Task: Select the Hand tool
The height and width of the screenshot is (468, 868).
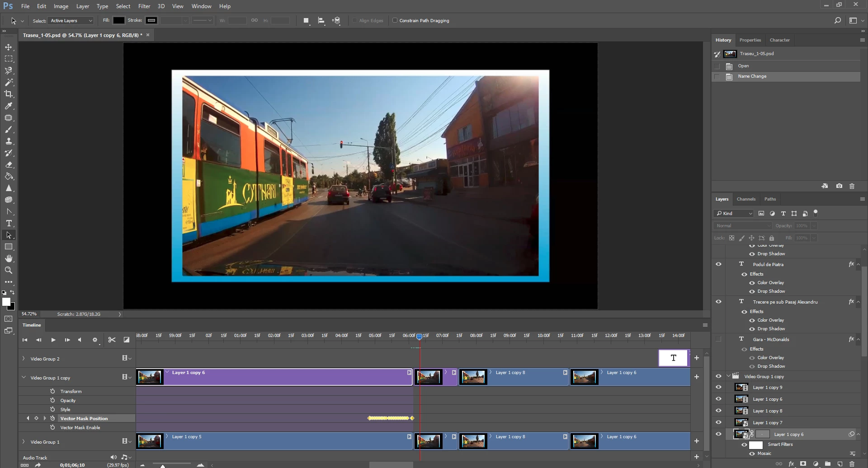Action: tap(9, 258)
